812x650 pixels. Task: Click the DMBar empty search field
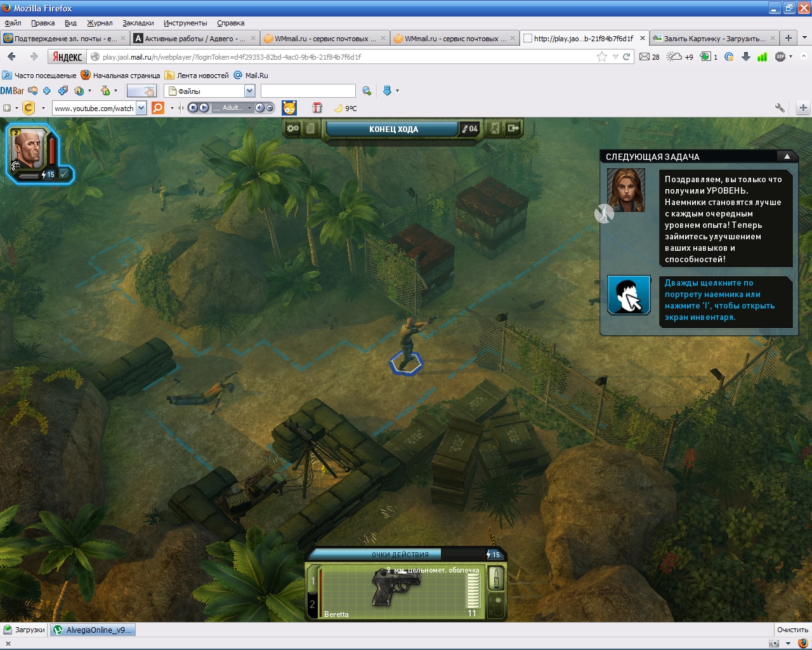point(308,91)
